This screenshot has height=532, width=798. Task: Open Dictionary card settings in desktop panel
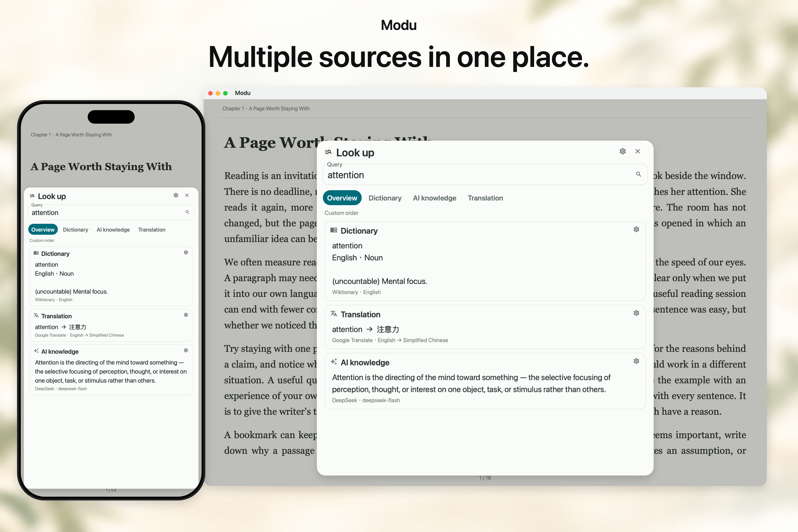coord(636,229)
